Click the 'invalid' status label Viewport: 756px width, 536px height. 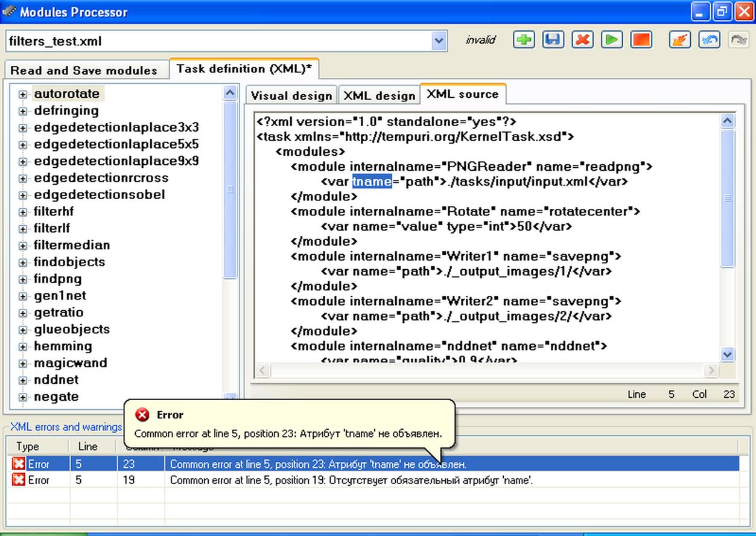point(480,40)
